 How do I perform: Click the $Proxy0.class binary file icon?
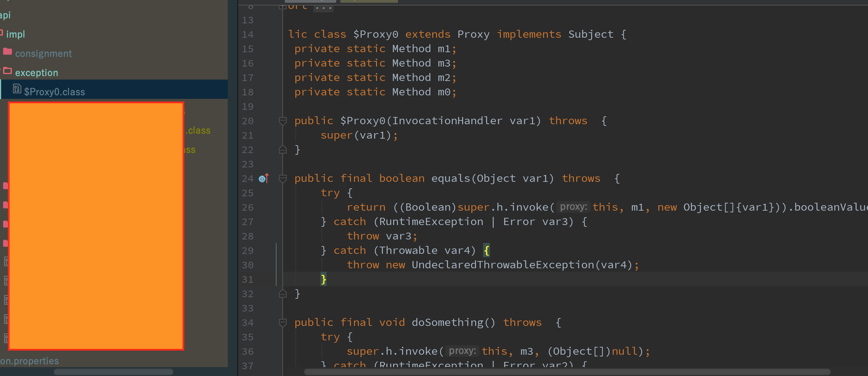pyautogui.click(x=17, y=89)
